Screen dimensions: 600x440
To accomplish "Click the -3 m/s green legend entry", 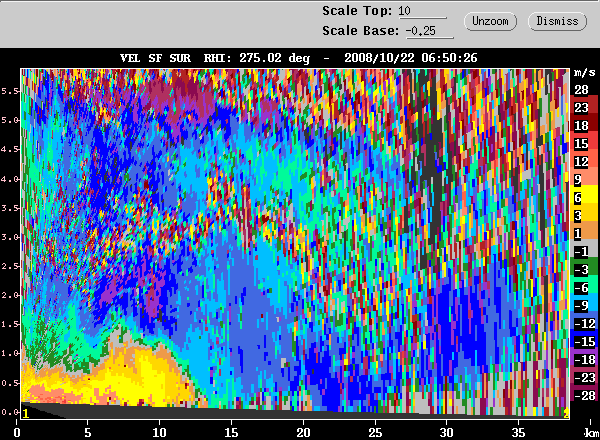I will pyautogui.click(x=584, y=269).
